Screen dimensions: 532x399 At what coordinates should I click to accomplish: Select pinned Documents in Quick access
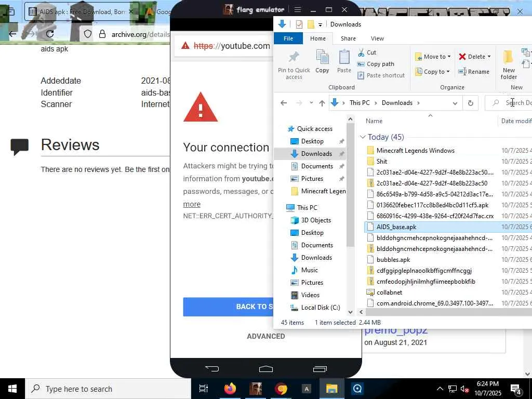click(317, 166)
